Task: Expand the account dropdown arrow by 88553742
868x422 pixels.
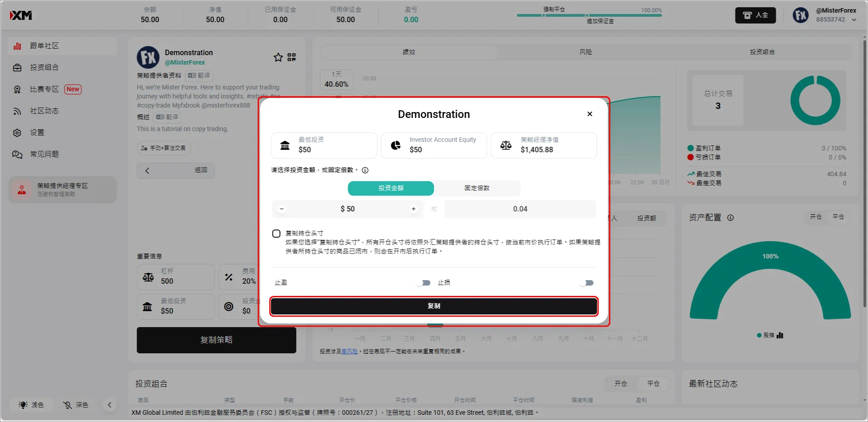Action: [854, 20]
